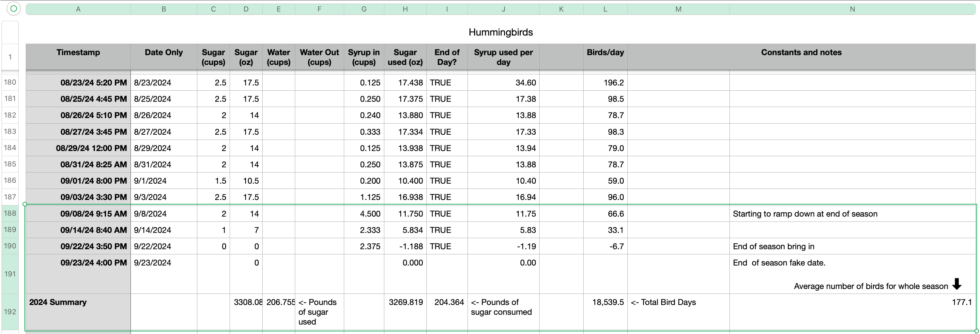
Task: Click the Timestamp header cell
Action: coord(78,53)
